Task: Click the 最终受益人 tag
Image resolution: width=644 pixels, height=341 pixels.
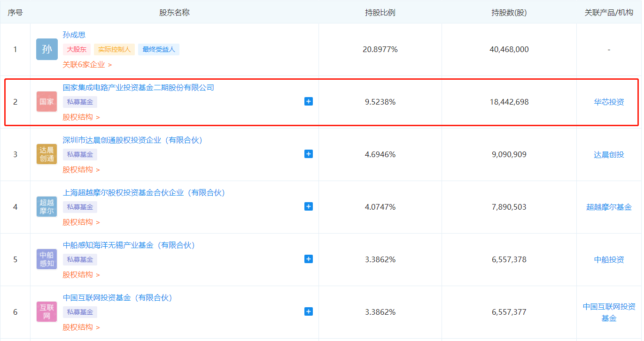Action: 159,49
